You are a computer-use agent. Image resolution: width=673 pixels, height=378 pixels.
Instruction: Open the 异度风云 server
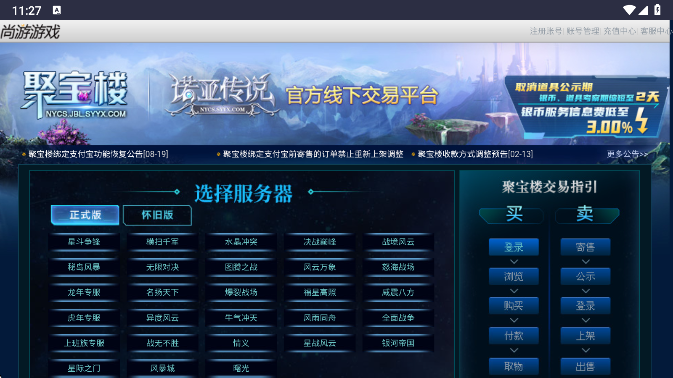162,318
